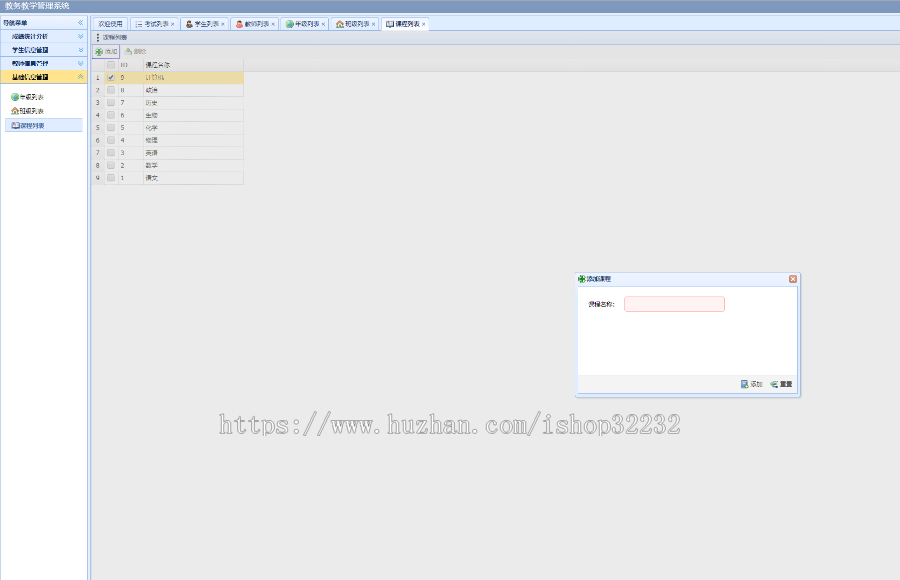This screenshot has height=580, width=900.
Task: Click the 数学 course name cell
Action: coord(193,165)
